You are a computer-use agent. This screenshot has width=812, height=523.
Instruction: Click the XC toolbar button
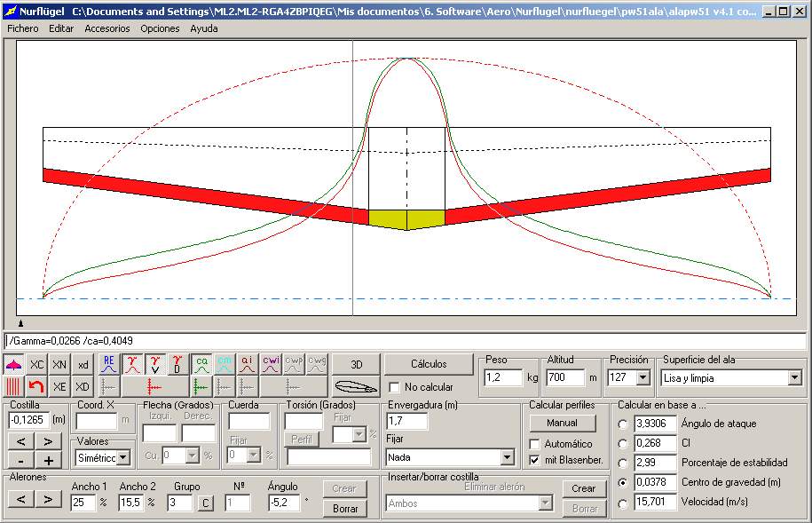(36, 365)
